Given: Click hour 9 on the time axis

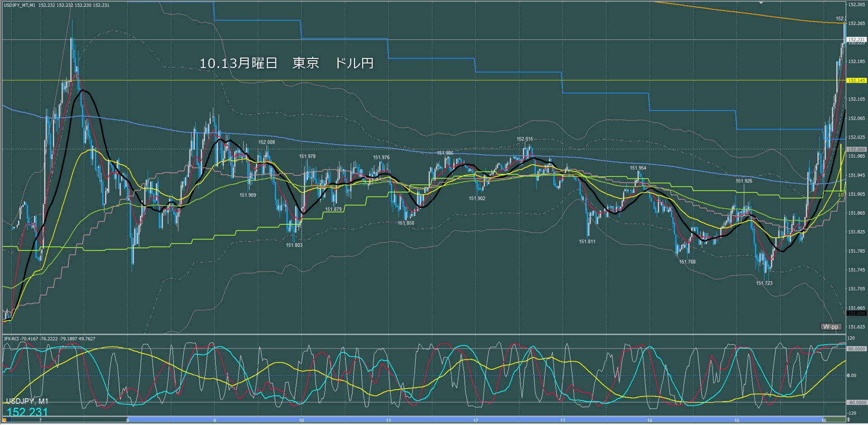Looking at the screenshot, I should 214,420.
